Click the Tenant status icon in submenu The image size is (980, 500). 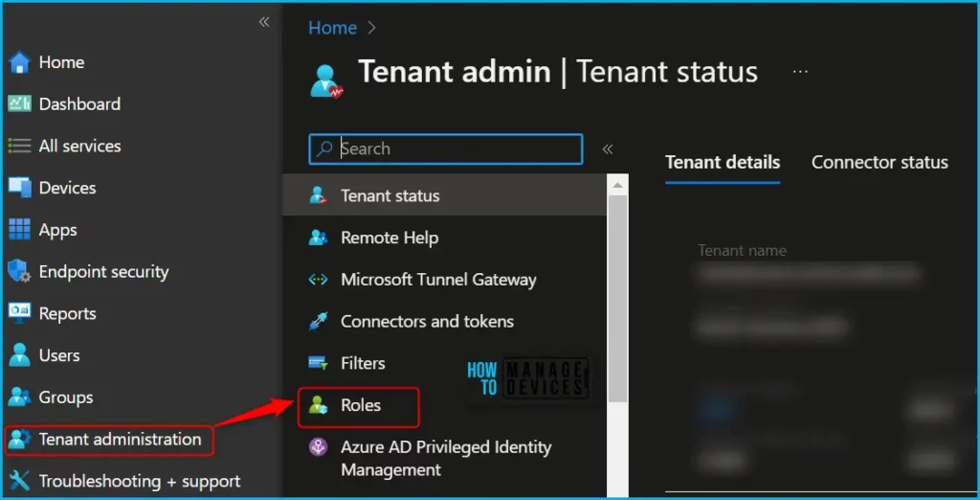point(318,195)
